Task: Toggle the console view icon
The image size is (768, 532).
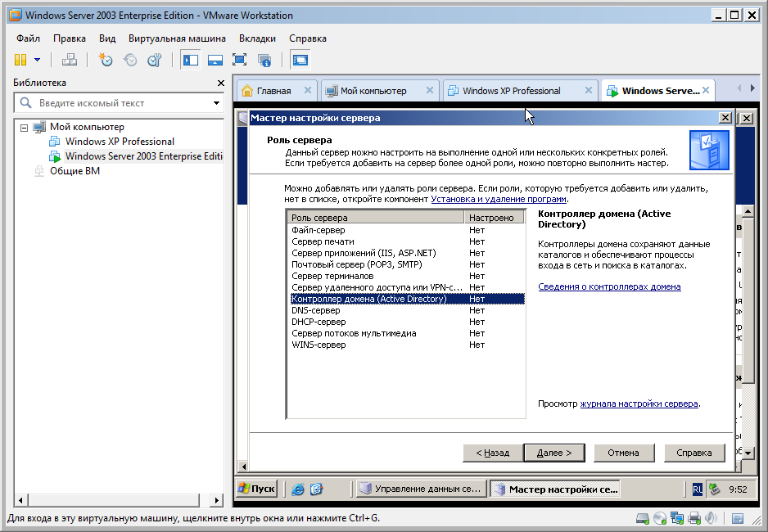Action: 300,60
